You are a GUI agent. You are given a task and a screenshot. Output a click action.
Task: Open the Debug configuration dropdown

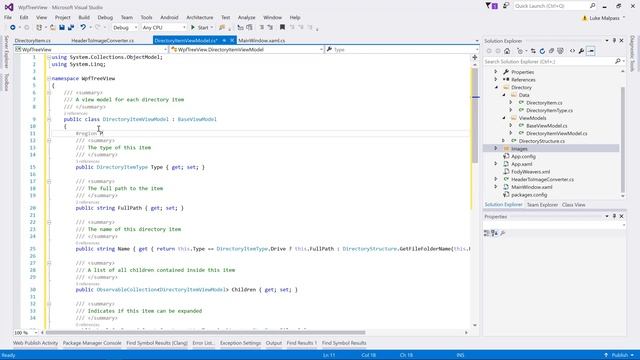(x=124, y=27)
